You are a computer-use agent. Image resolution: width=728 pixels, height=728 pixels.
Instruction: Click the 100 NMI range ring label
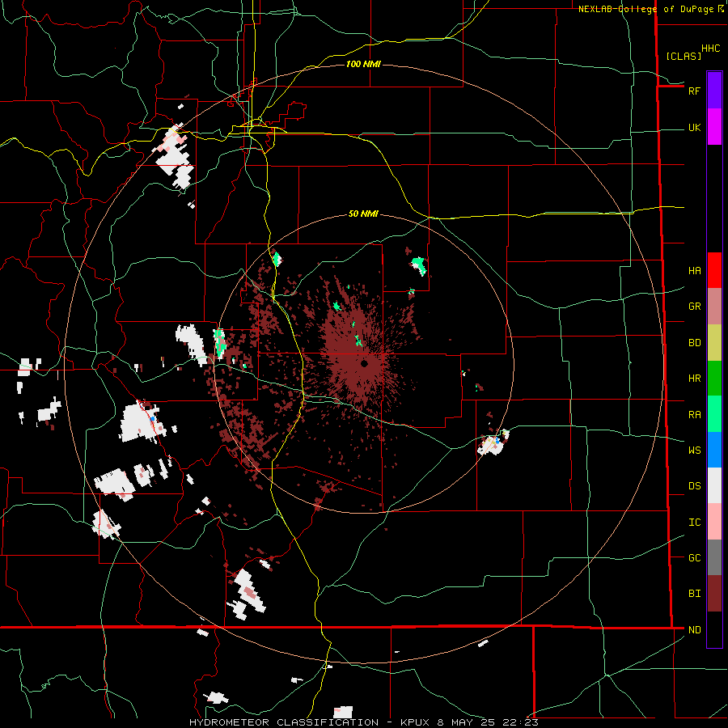(363, 64)
